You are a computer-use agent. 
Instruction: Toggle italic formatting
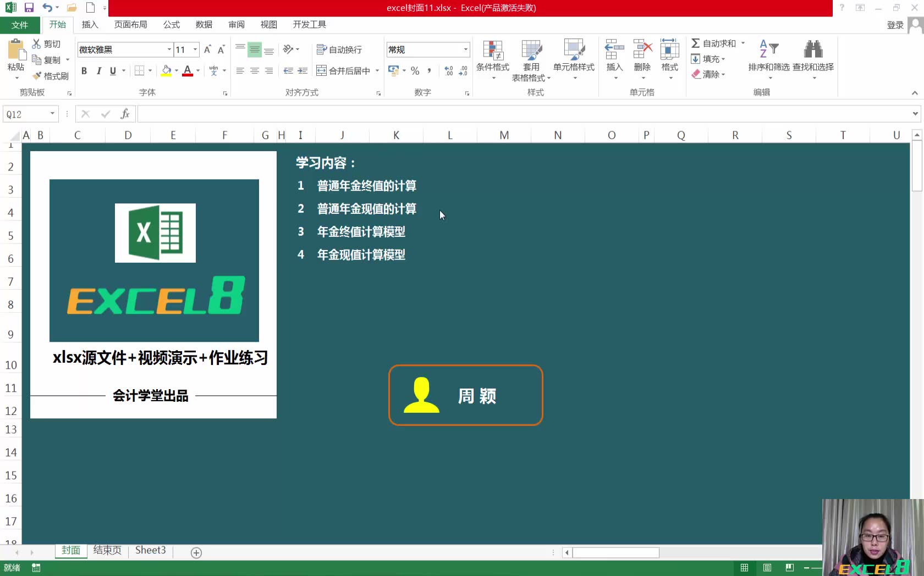click(x=99, y=70)
